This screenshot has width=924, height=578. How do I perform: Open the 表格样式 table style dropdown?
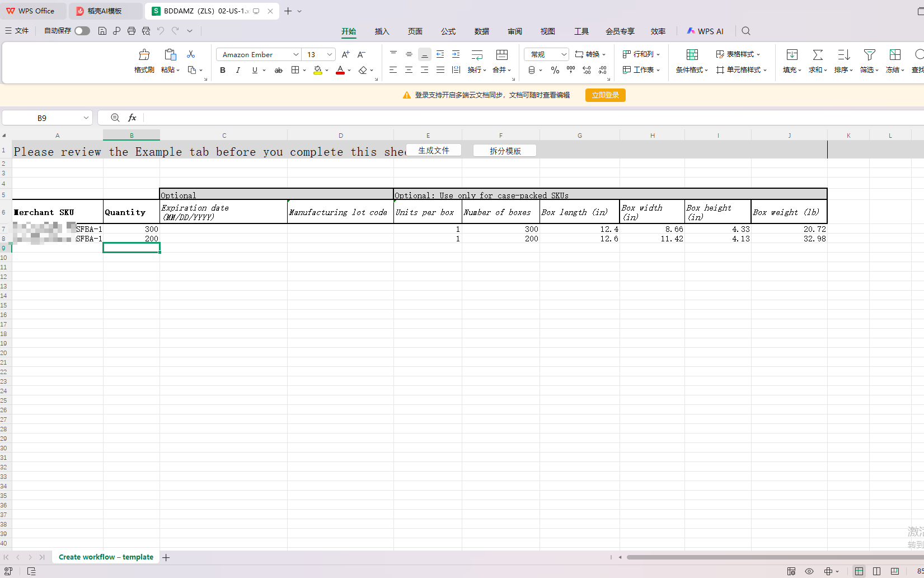[x=738, y=54]
